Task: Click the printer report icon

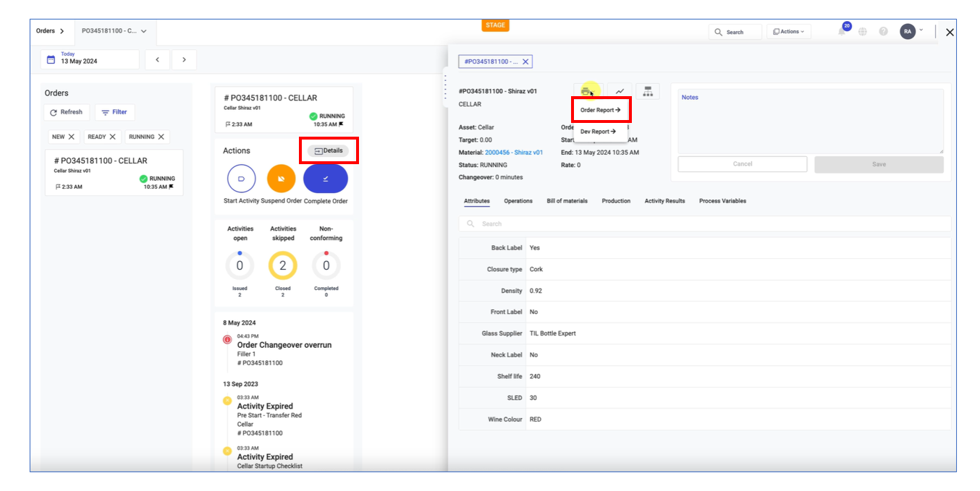Action: pos(586,91)
